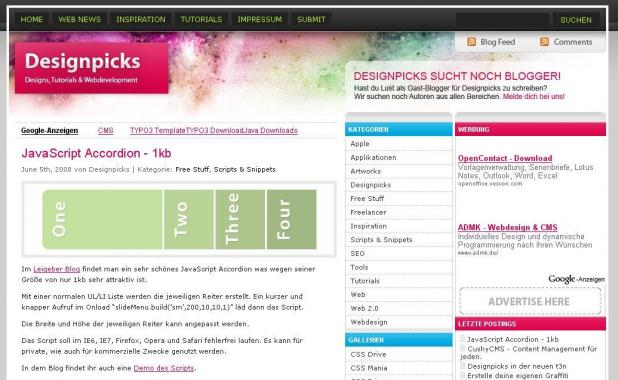The width and height of the screenshot is (618, 380).
Task: Select TUTORIALS in the top menu
Action: coord(201,19)
